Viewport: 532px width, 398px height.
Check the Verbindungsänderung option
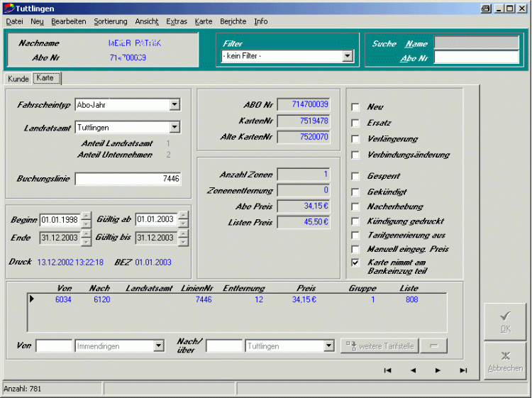click(355, 155)
